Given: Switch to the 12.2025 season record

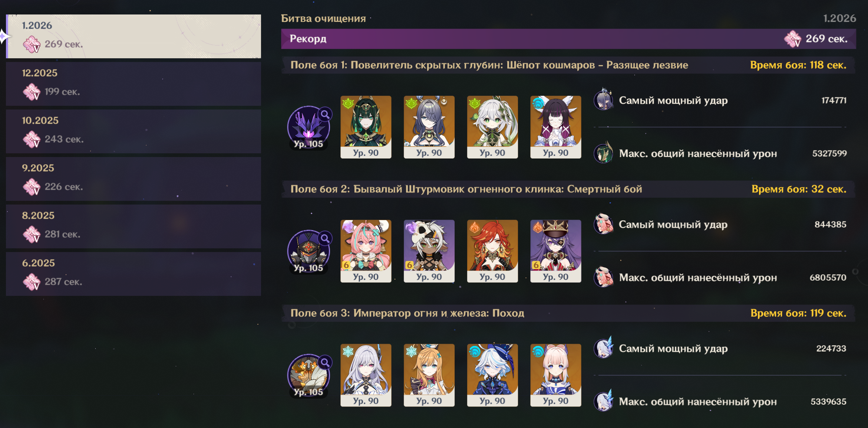Looking at the screenshot, I should (x=133, y=84).
